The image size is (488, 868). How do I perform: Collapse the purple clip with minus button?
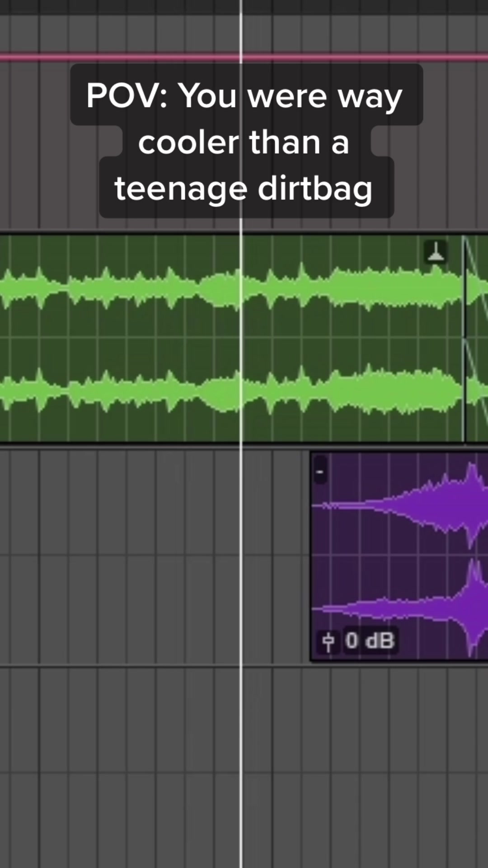tap(320, 472)
